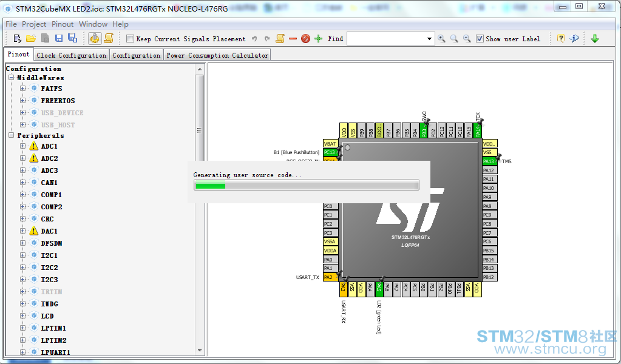Click green PC13 pin on chip
The height and width of the screenshot is (364, 621).
[330, 152]
